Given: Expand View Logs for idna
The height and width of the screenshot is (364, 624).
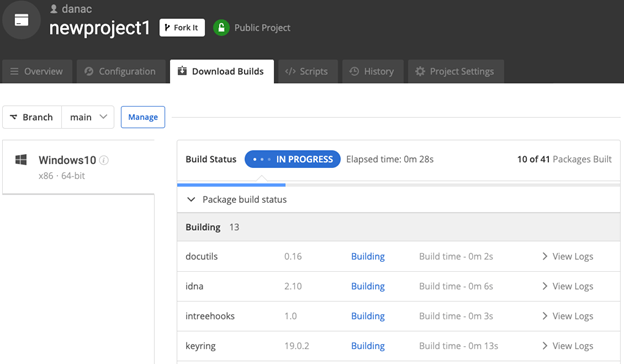Looking at the screenshot, I should [x=568, y=286].
